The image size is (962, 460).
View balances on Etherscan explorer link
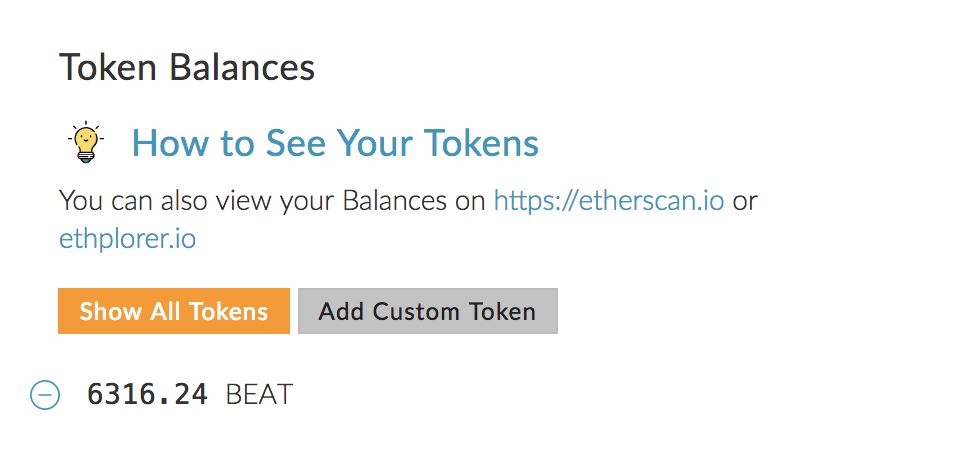pos(609,201)
